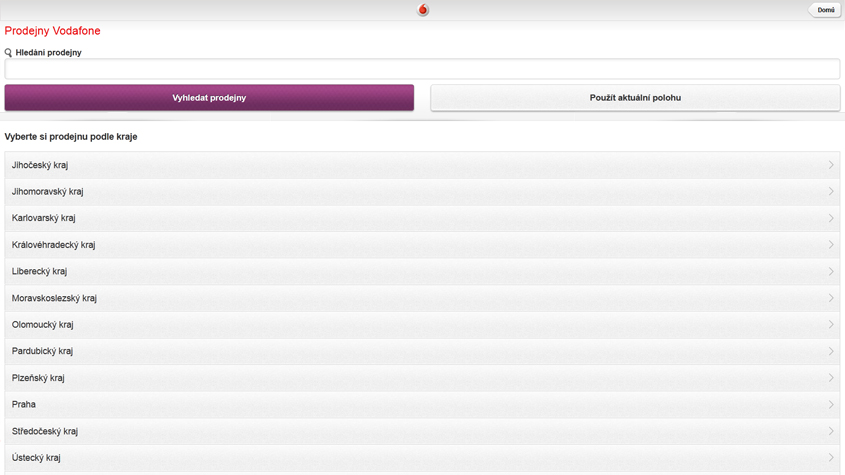Open Jihomoravský kraj stores
845x475 pixels.
pyautogui.click(x=422, y=191)
